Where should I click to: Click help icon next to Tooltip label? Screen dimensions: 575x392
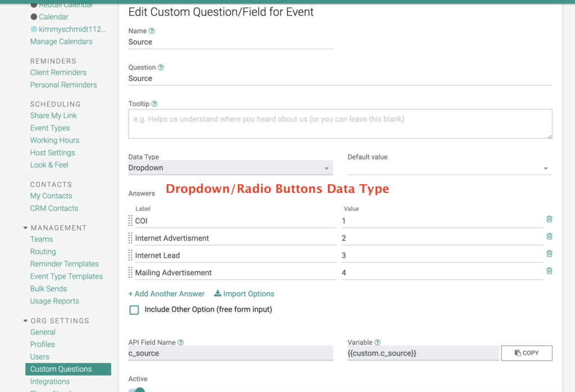[154, 104]
